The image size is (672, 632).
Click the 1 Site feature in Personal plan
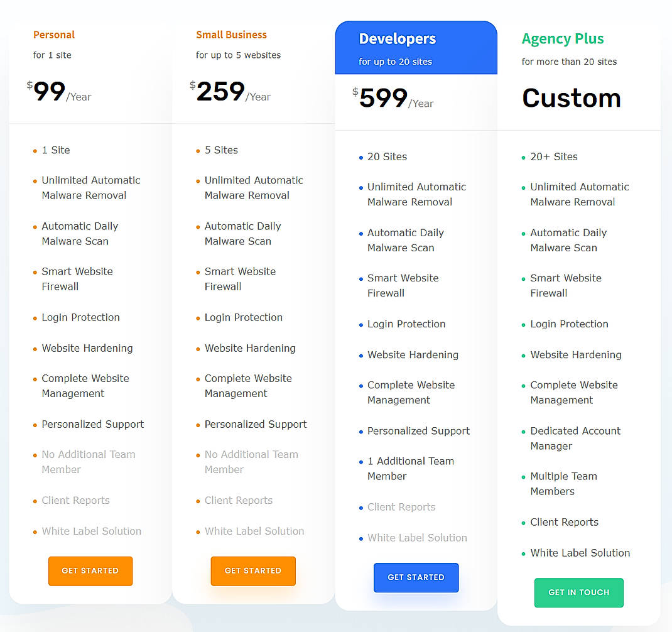pos(55,150)
